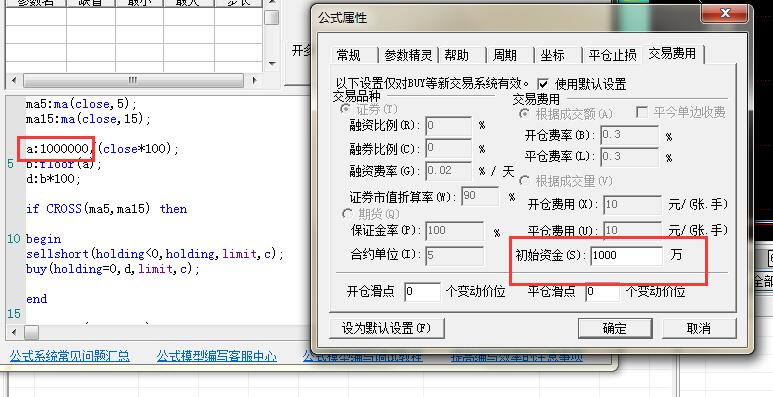Click the buy(holding=0,d,limit,c) line
The height and width of the screenshot is (397, 773).
pyautogui.click(x=113, y=269)
